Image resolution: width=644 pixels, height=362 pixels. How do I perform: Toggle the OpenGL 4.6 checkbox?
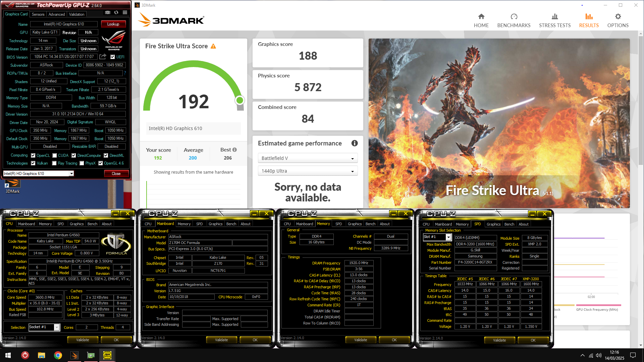click(x=100, y=163)
